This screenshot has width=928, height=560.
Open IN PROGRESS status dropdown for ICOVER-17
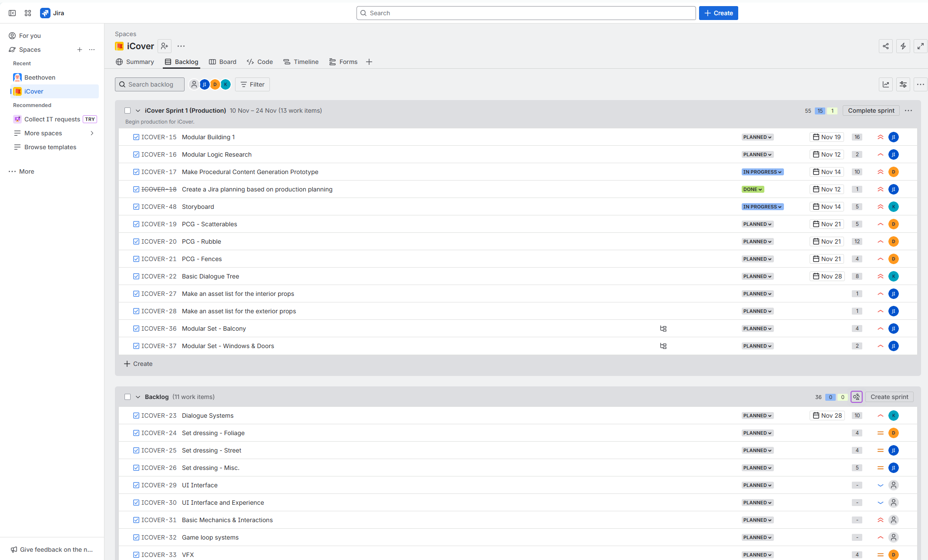point(763,172)
